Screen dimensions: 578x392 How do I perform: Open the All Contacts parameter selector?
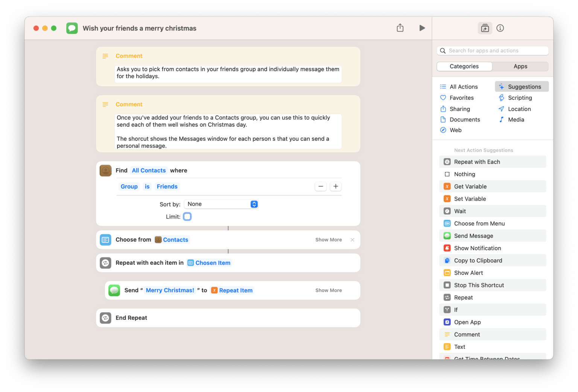pyautogui.click(x=149, y=170)
